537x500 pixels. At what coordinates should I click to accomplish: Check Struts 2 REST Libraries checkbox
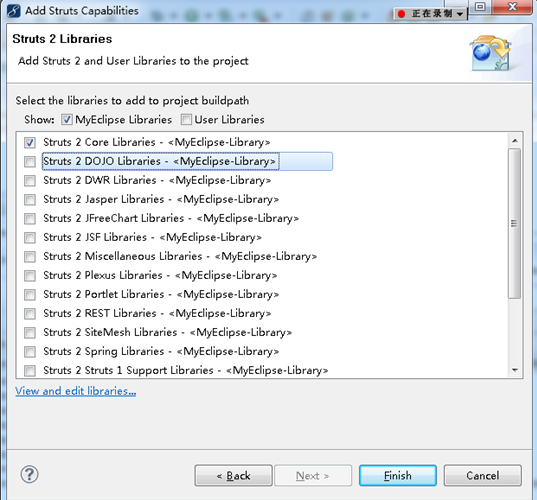(x=30, y=313)
